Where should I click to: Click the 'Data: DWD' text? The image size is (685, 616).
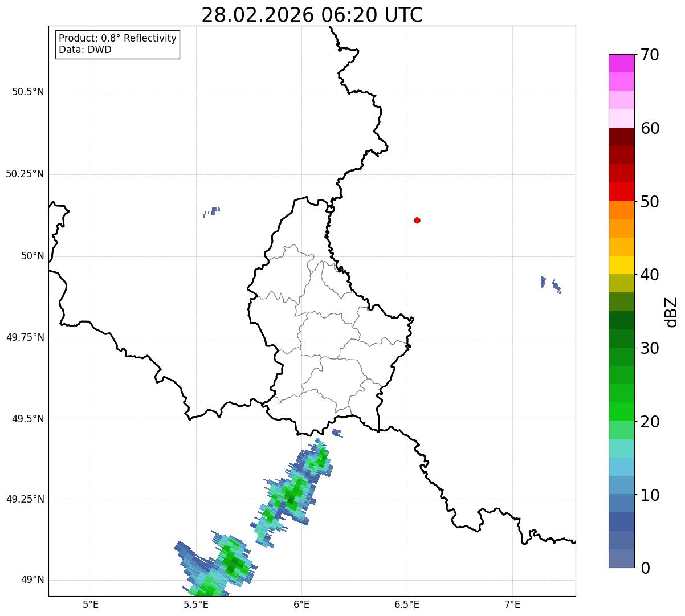pos(85,50)
